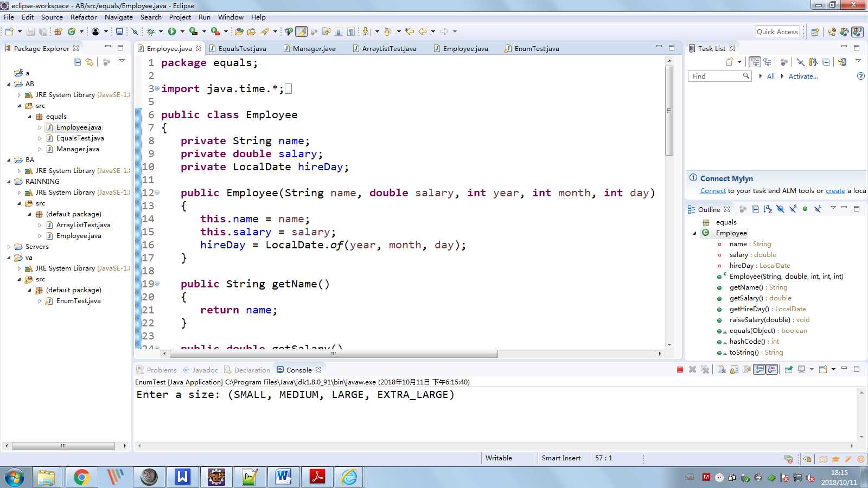
Task: Click Previous Annotation arrow icon
Action: (x=388, y=31)
